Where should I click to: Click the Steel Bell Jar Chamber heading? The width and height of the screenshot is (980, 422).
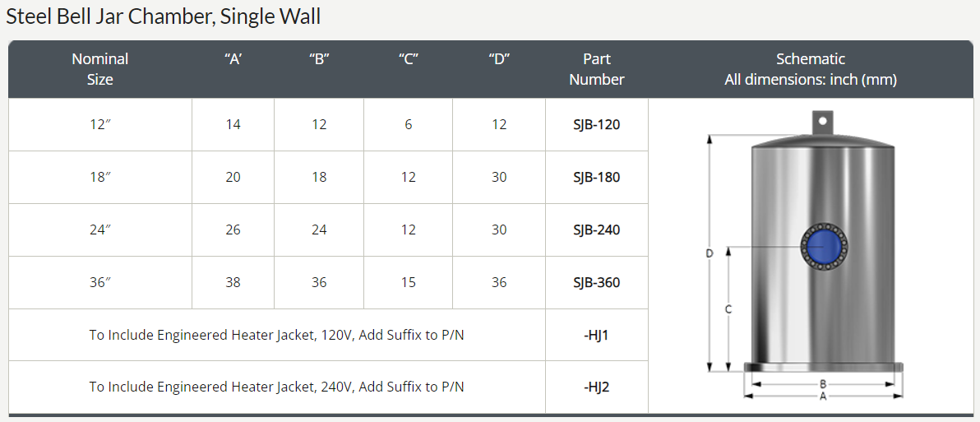pos(163,16)
